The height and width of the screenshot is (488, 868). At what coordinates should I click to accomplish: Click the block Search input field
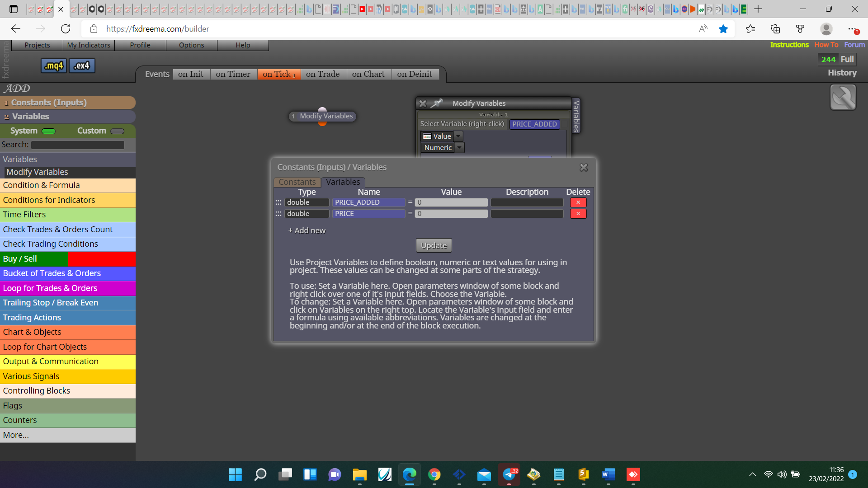point(78,145)
